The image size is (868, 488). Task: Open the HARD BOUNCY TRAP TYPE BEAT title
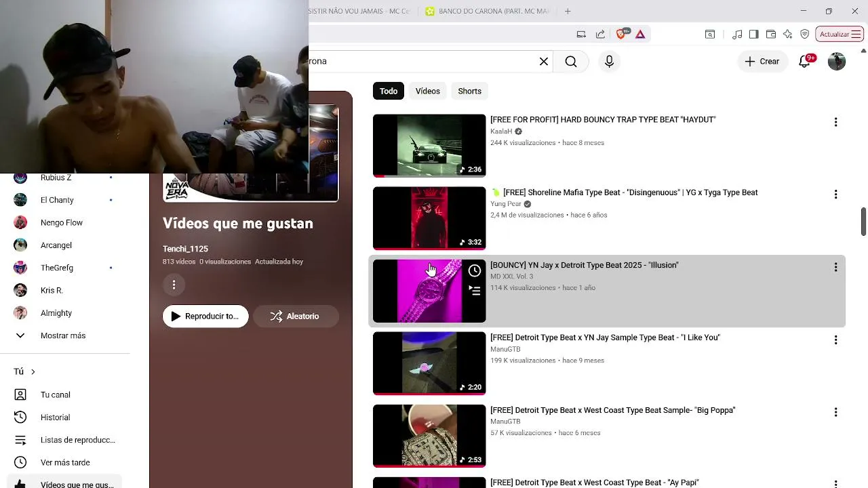click(603, 120)
